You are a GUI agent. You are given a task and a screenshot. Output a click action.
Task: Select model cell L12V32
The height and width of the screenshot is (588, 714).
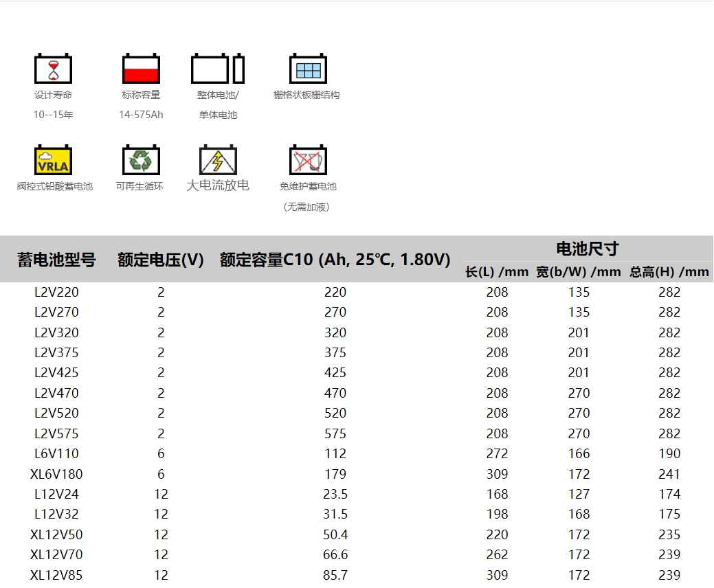pos(56,514)
